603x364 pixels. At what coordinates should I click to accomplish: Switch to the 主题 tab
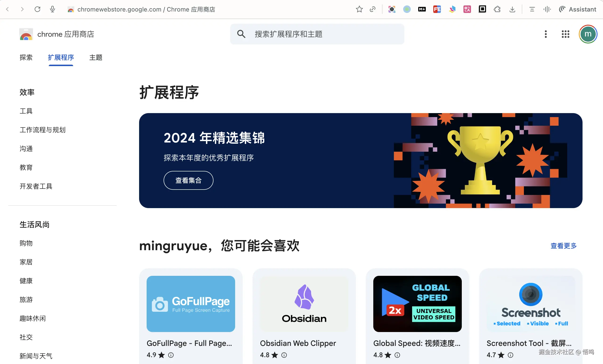[x=96, y=57]
